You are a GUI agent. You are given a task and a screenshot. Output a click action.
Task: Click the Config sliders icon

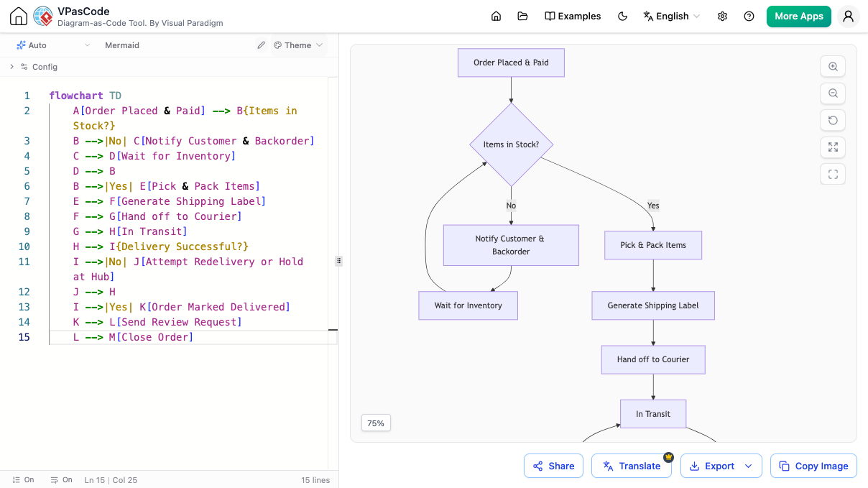tap(24, 67)
